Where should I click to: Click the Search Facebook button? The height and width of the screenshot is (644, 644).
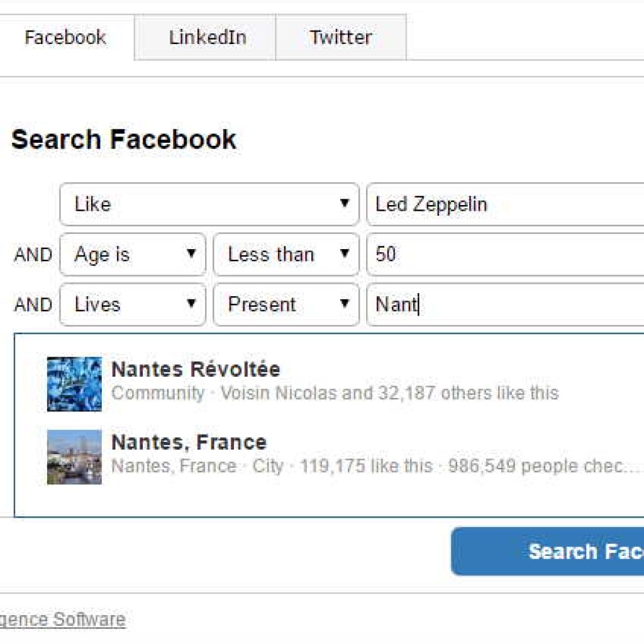(x=548, y=551)
